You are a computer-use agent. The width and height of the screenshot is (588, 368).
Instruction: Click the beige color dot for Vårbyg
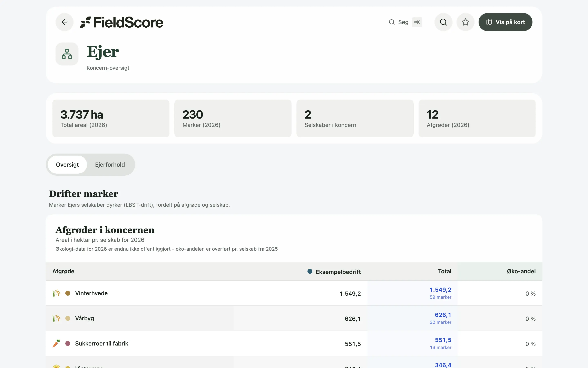(x=68, y=318)
